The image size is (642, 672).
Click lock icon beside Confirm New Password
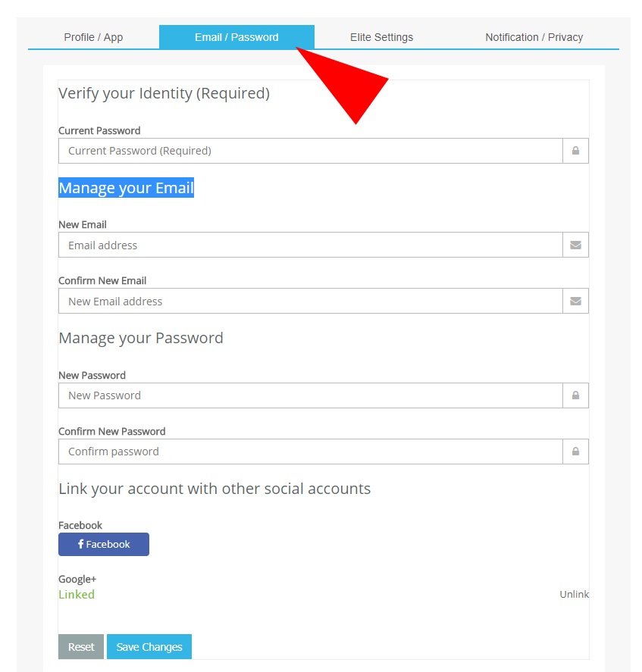[575, 452]
